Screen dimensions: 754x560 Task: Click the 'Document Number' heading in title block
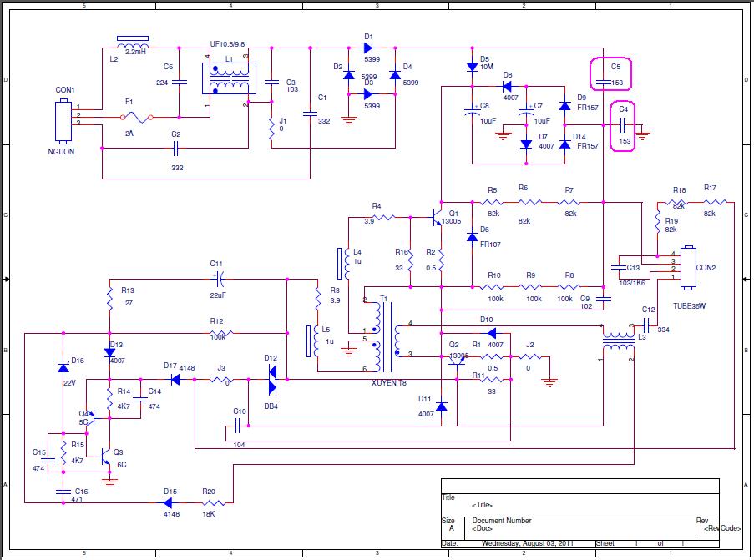(x=502, y=520)
